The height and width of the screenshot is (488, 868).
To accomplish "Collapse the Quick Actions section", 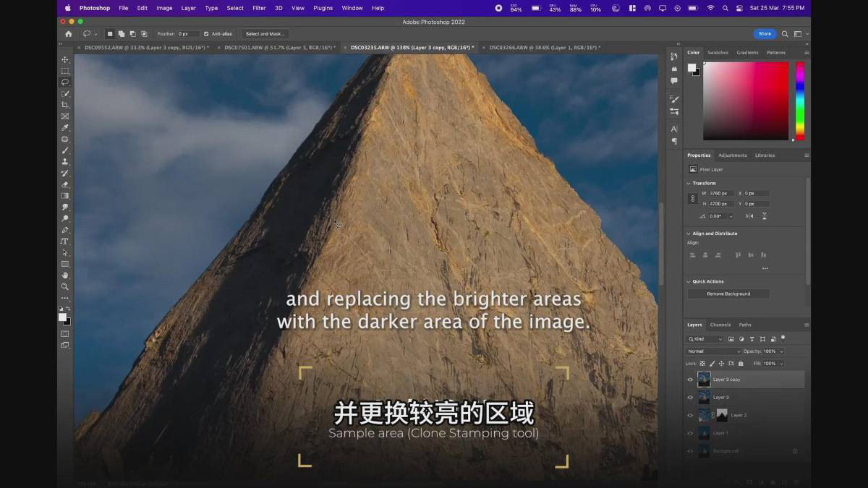I will pos(689,282).
